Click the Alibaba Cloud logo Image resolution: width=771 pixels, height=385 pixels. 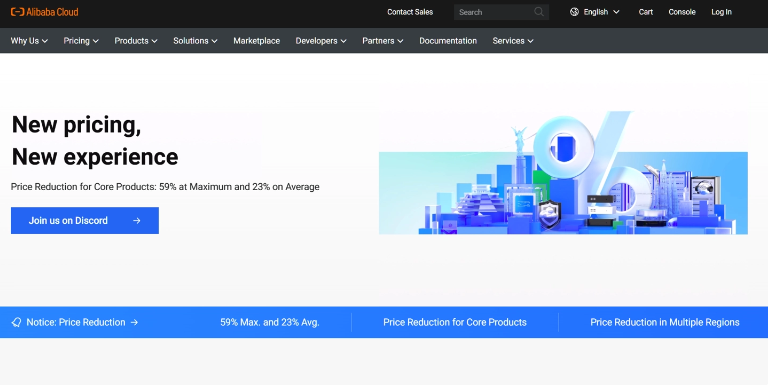45,12
